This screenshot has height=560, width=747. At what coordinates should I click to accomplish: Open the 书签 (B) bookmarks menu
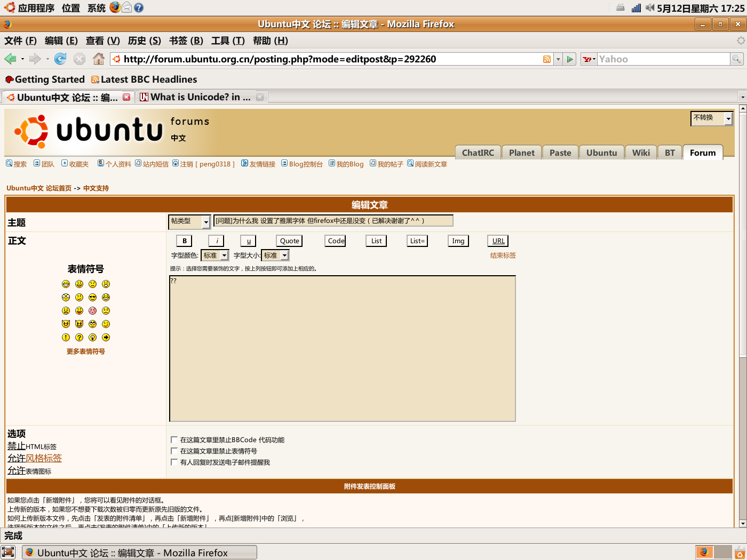186,41
